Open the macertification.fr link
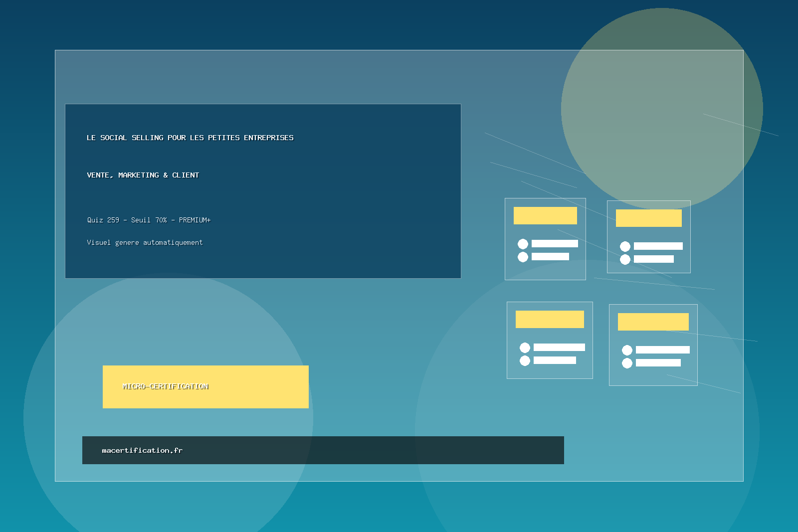Screen dimensions: 798x532 point(142,450)
